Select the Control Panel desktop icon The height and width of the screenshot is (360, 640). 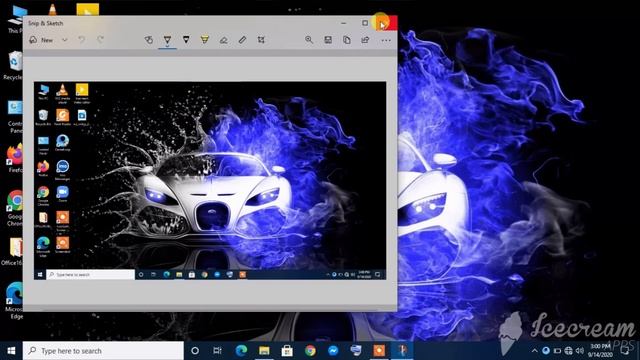[x=14, y=117]
